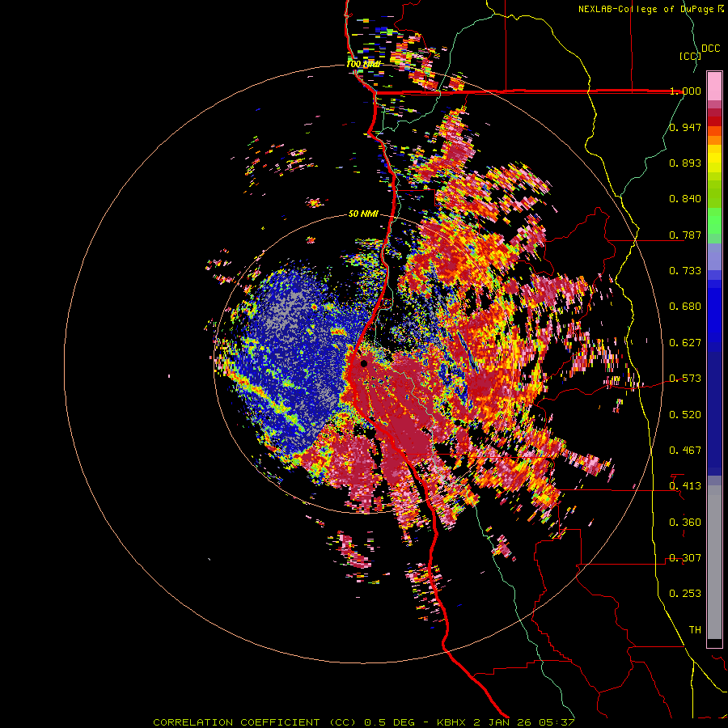
Task: Click the 1.000 value on the color scale
Action: [685, 91]
